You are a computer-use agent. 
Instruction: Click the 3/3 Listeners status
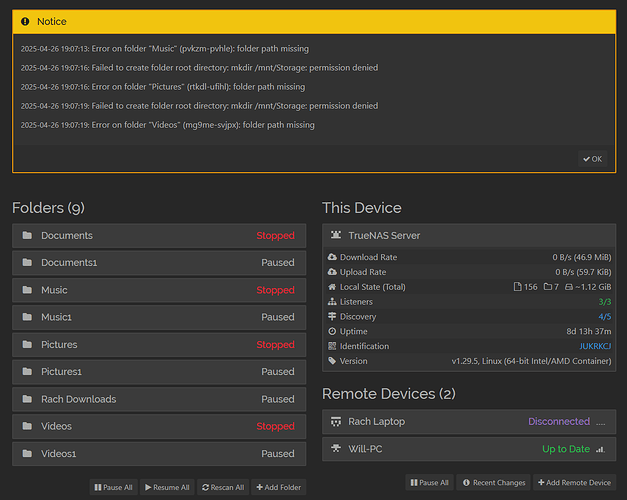(x=605, y=302)
